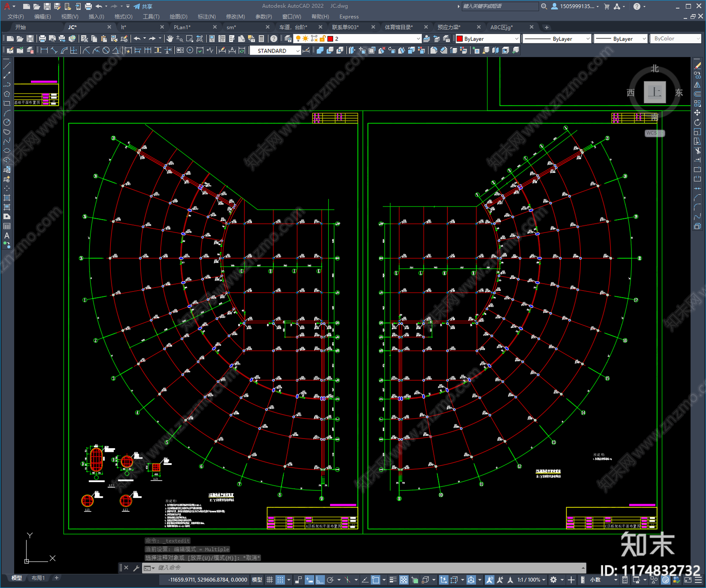Select the Multiline Text tool (A)

point(7,236)
